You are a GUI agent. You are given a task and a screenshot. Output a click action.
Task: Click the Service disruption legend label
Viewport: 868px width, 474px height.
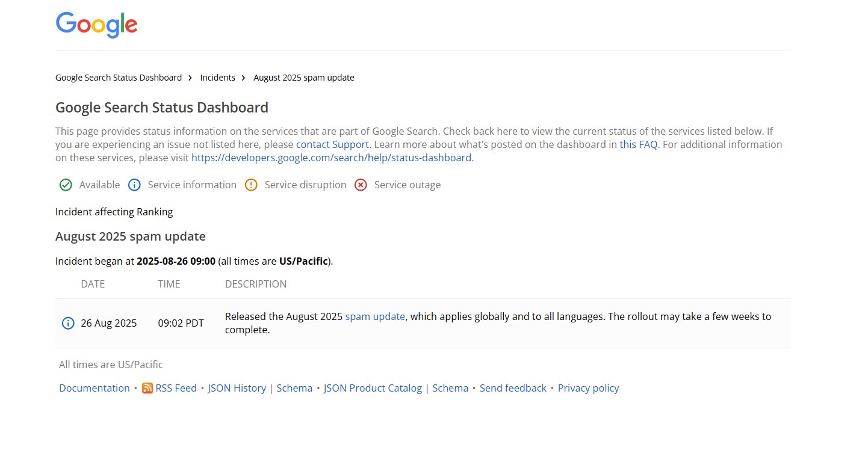pyautogui.click(x=306, y=185)
